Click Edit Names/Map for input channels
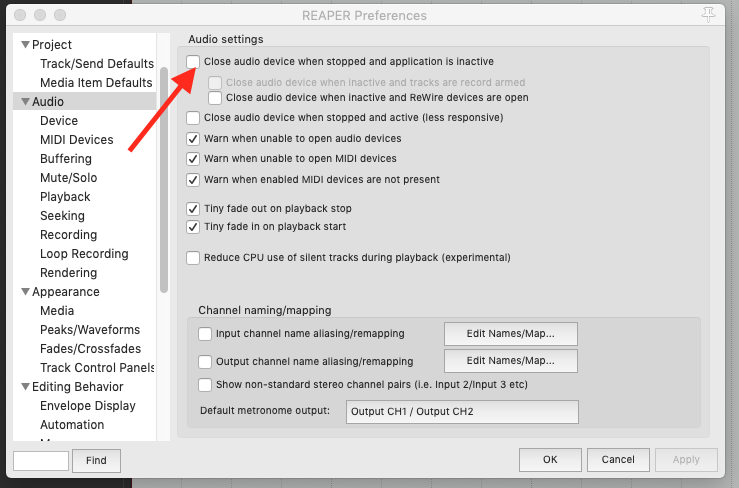The width and height of the screenshot is (739, 488). pyautogui.click(x=511, y=334)
